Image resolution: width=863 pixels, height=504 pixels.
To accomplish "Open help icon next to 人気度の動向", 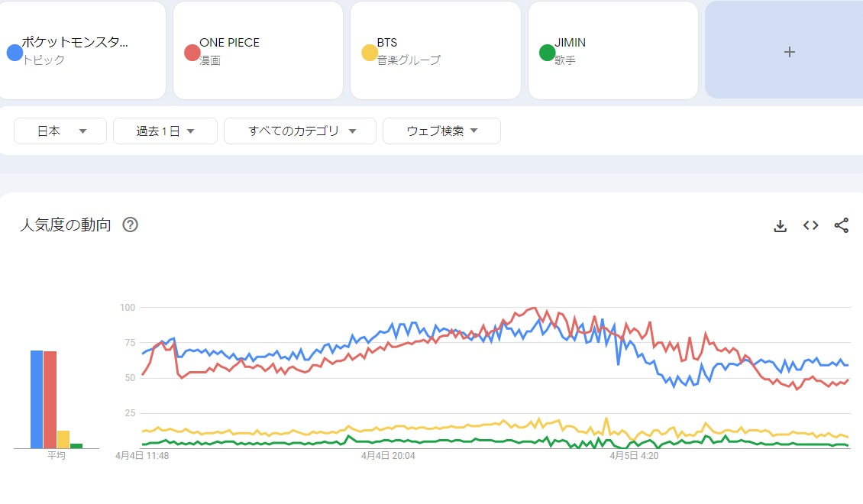I will click(x=131, y=225).
